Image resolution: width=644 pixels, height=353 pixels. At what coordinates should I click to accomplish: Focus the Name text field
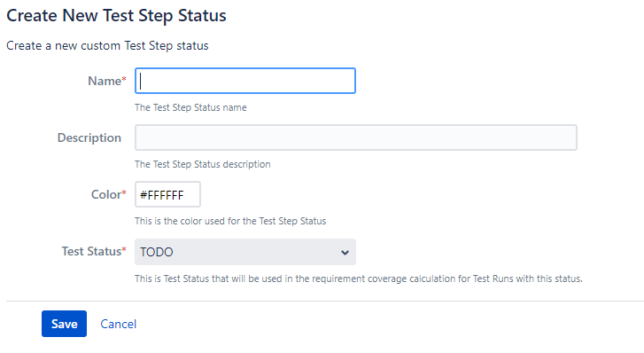[x=245, y=81]
